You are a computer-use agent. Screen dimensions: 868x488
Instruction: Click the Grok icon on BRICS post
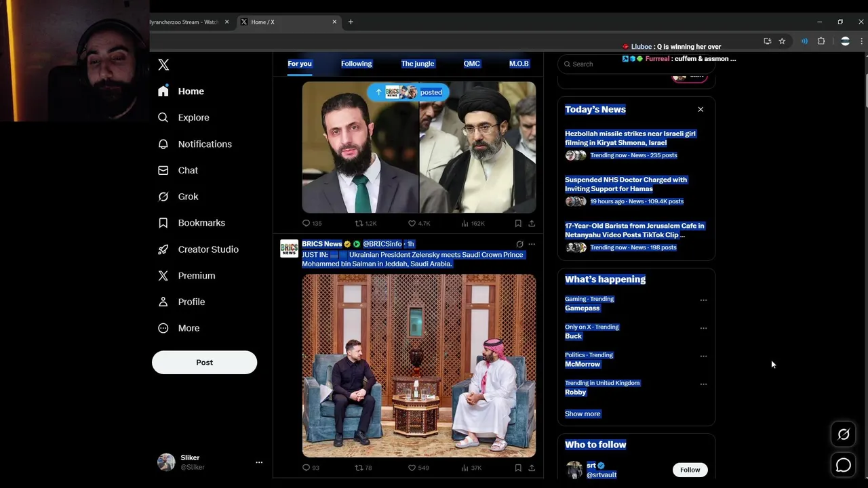pos(519,244)
